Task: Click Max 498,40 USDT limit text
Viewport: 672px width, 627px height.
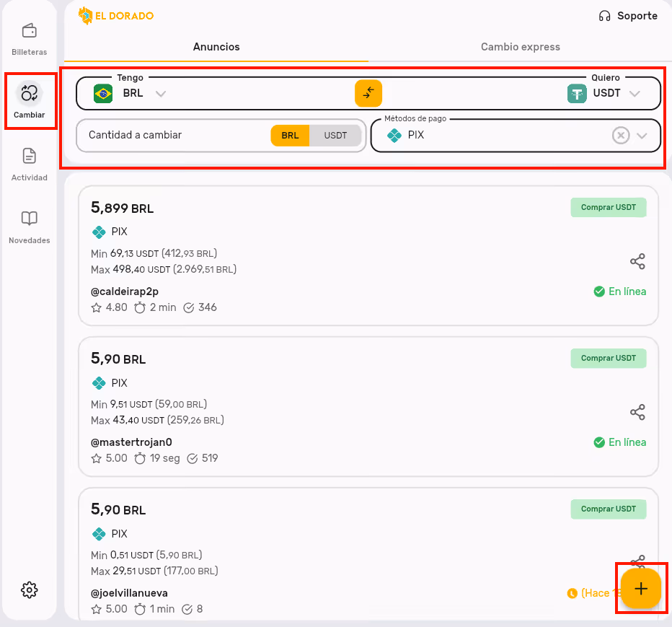Action: 163,270
